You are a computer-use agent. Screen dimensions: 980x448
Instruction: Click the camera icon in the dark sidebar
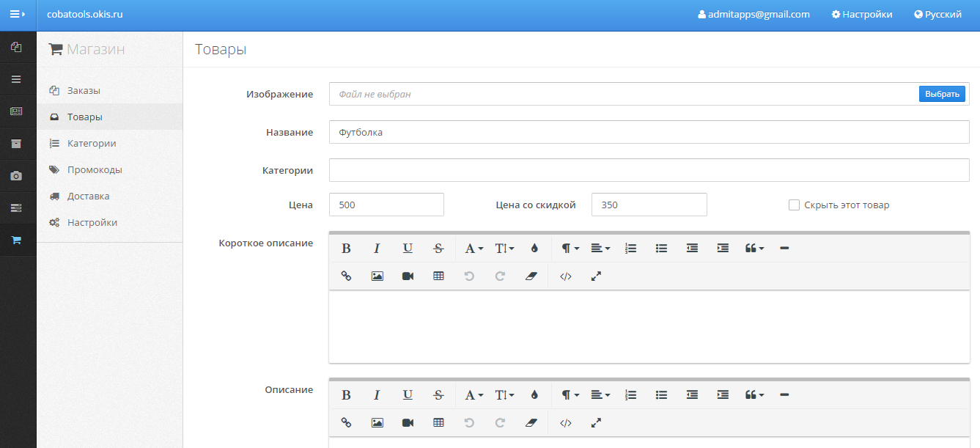pos(16,176)
